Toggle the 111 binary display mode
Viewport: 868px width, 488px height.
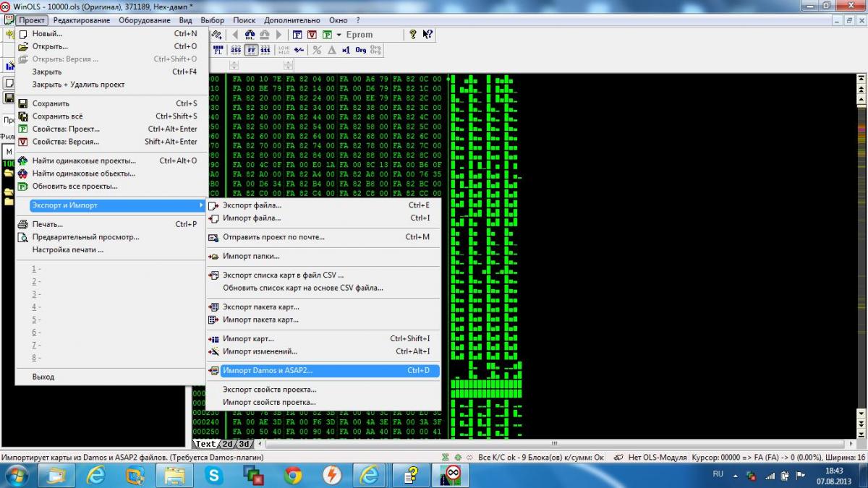tap(265, 50)
